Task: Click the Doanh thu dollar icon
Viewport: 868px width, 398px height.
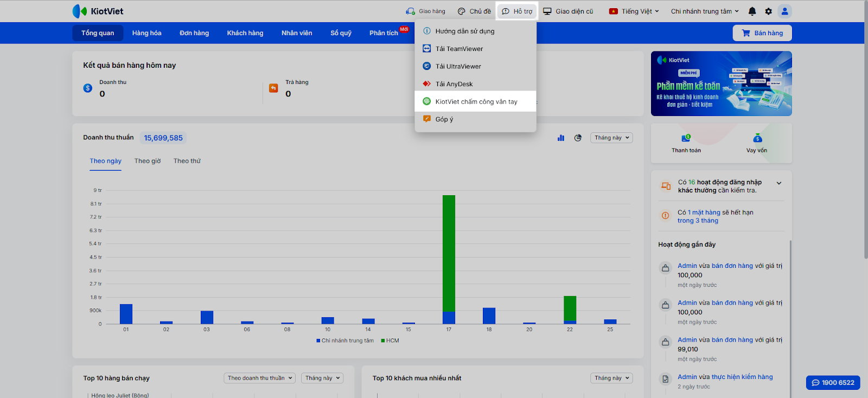Action: click(x=88, y=88)
